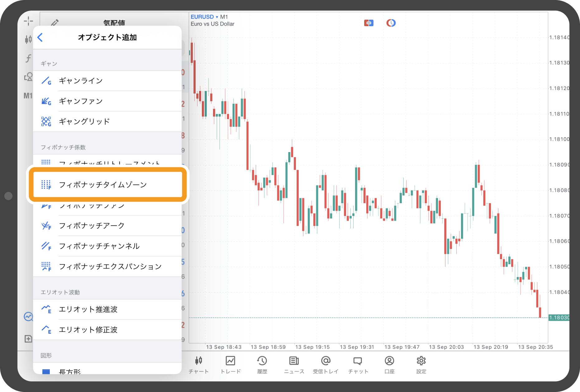Open the indicators icon in the left sidebar
Image resolution: width=580 pixels, height=392 pixels.
coord(28,40)
